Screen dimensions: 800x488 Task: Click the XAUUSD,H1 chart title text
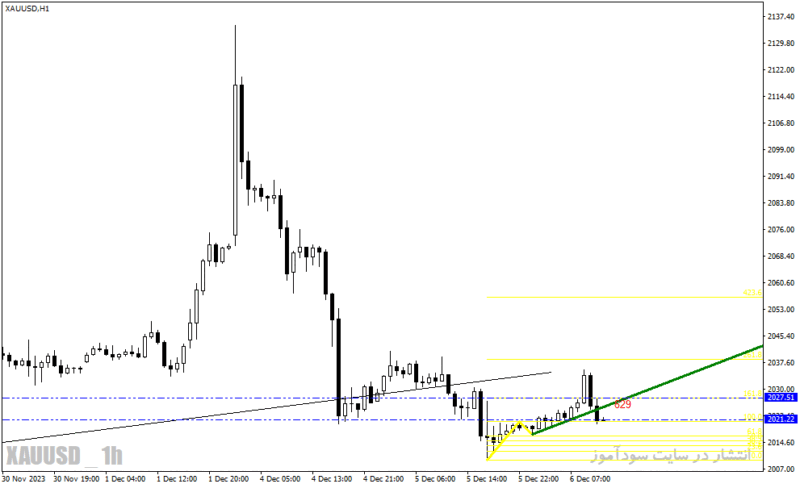tap(27, 9)
